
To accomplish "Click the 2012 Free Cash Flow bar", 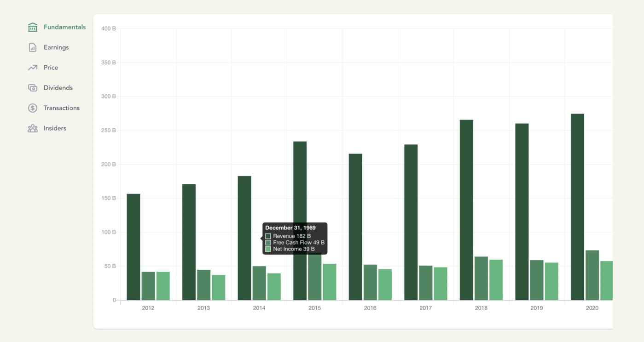I will [x=148, y=286].
